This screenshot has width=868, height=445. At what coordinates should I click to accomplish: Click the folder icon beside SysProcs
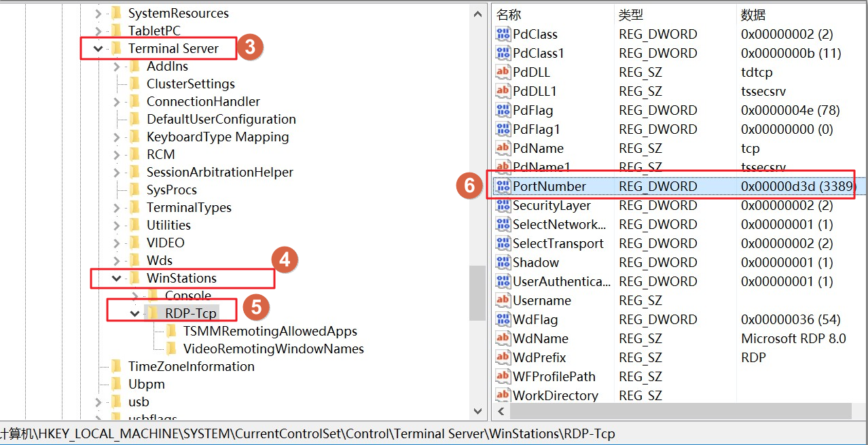(134, 190)
